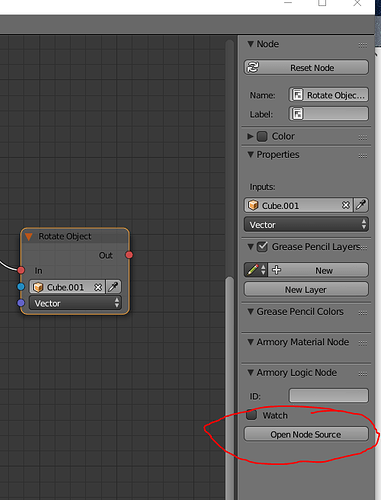Click the Color panel drag grip
This screenshot has width=381, height=500.
tap(363, 137)
